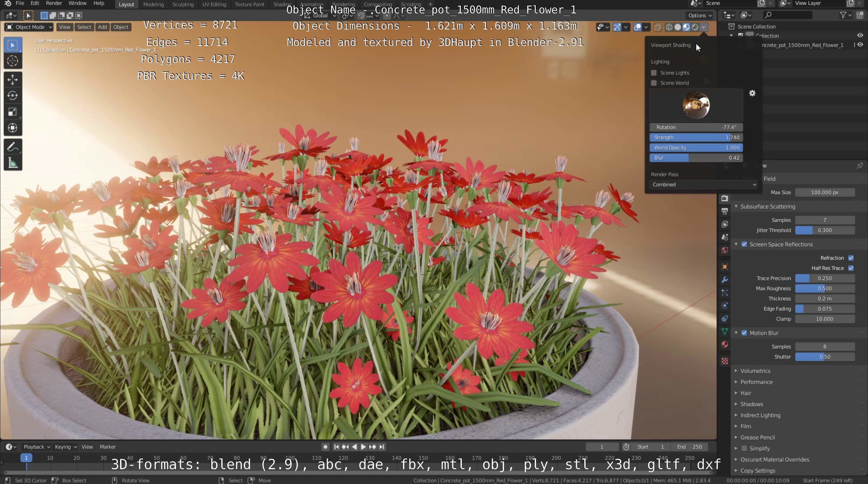Disable Screen Space Reflections checkbox
This screenshot has width=868, height=484.
744,245
